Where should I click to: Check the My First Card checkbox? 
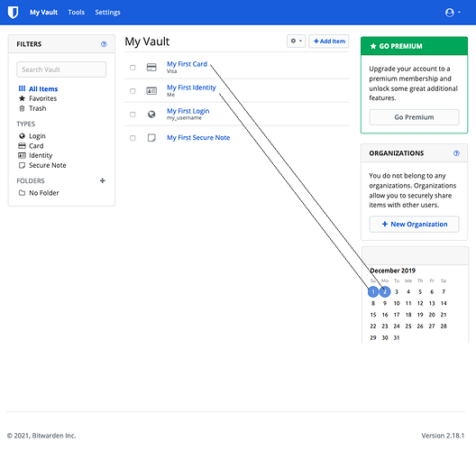(x=133, y=68)
